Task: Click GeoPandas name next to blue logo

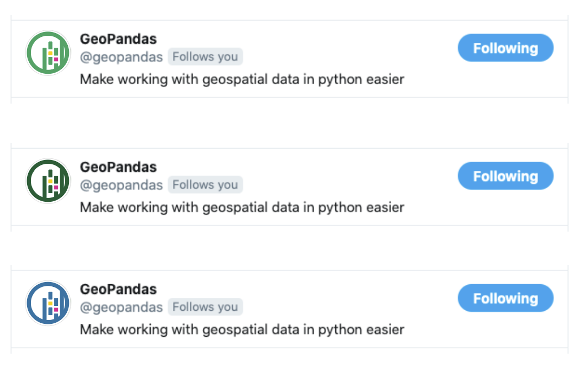Action: [x=118, y=289]
